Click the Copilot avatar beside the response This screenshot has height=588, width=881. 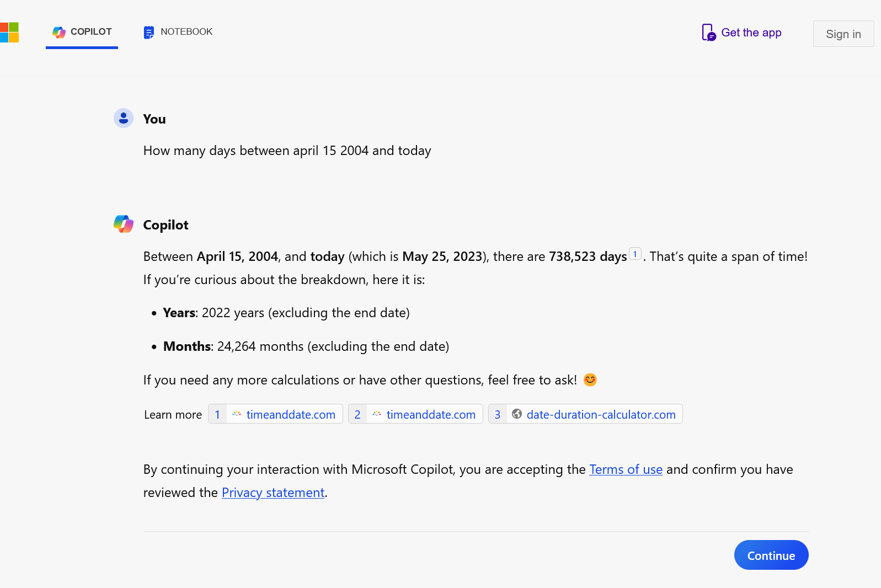(x=124, y=224)
